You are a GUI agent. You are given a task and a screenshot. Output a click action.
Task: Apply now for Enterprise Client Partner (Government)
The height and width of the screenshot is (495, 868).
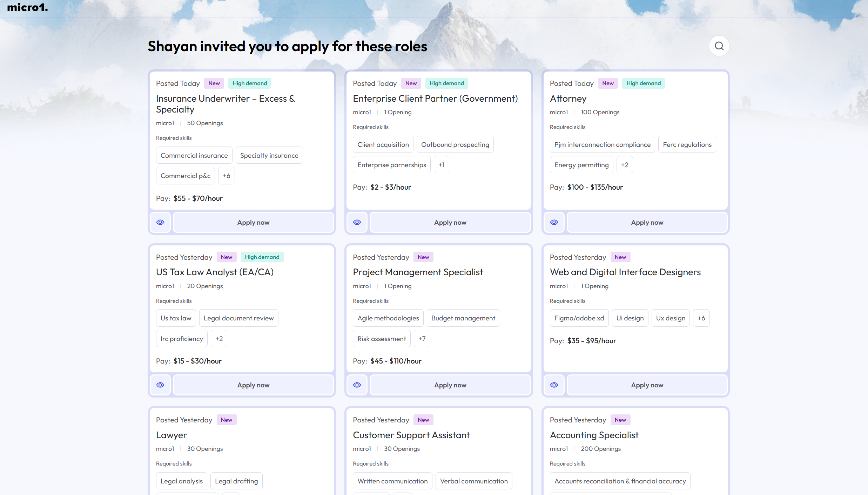pyautogui.click(x=450, y=222)
